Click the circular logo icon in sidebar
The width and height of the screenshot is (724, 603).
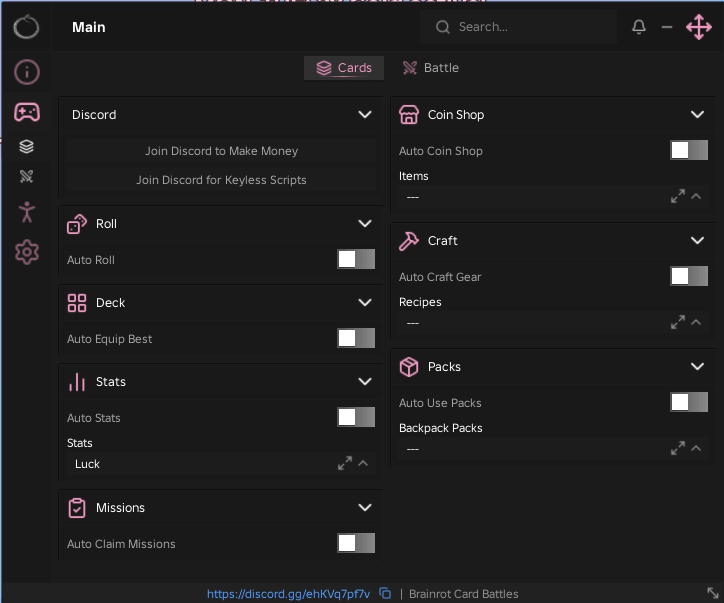click(26, 27)
